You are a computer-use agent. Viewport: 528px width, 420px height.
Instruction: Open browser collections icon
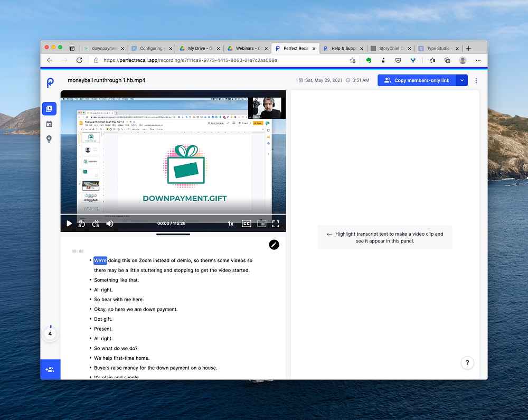click(447, 60)
